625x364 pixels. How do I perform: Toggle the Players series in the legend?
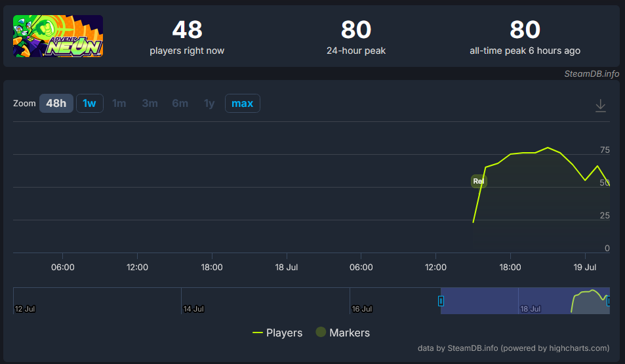pos(277,333)
